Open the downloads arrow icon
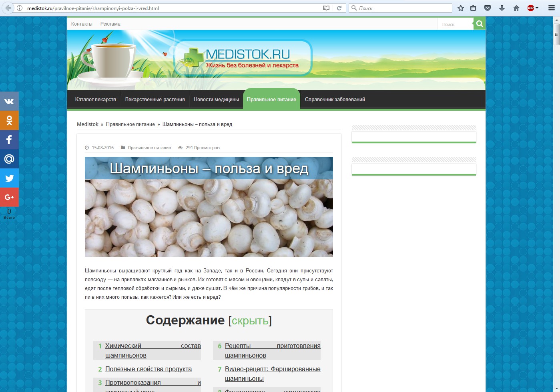This screenshot has width=560, height=392. click(502, 8)
